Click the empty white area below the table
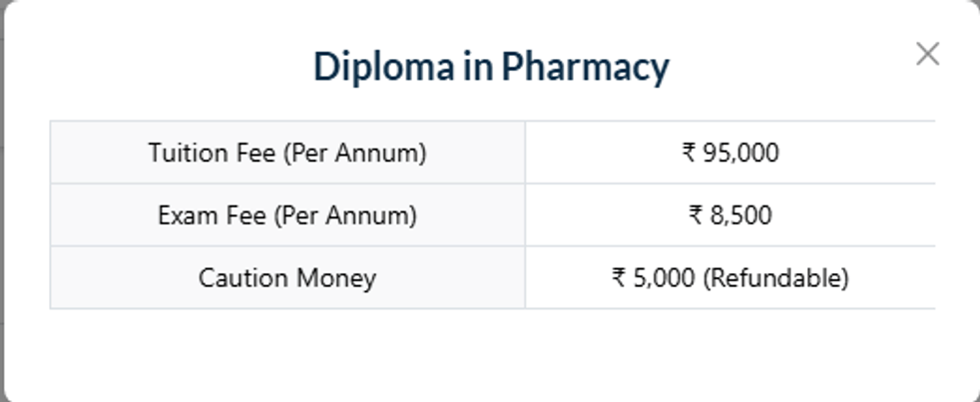 pyautogui.click(x=489, y=354)
